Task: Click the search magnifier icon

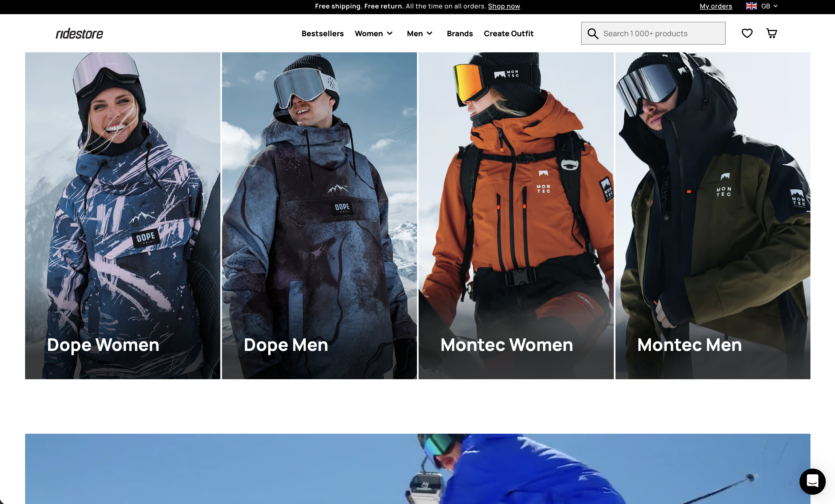Action: tap(593, 34)
